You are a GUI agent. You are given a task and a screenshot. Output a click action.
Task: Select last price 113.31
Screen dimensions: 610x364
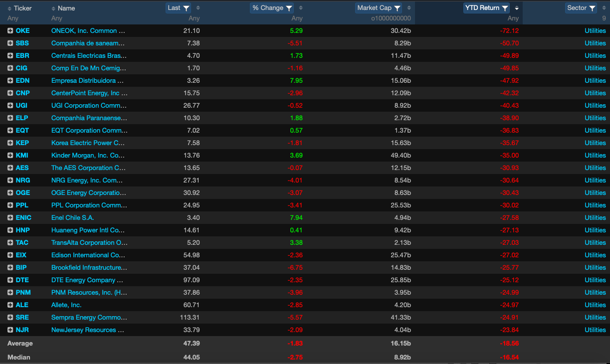[x=190, y=318]
